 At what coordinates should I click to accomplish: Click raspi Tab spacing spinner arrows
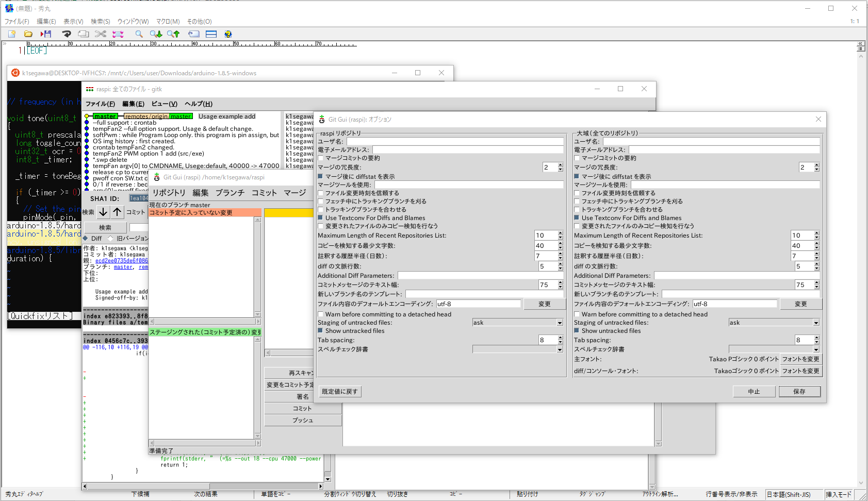pyautogui.click(x=561, y=340)
